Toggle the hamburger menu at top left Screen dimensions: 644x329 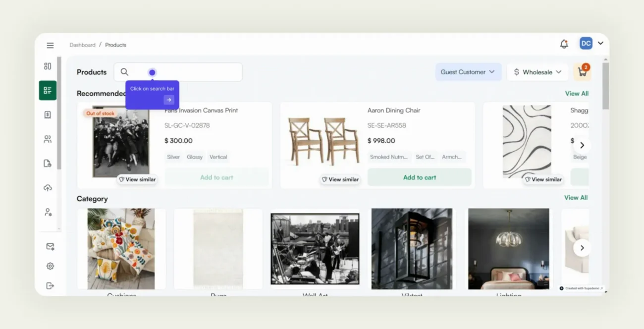click(x=50, y=45)
